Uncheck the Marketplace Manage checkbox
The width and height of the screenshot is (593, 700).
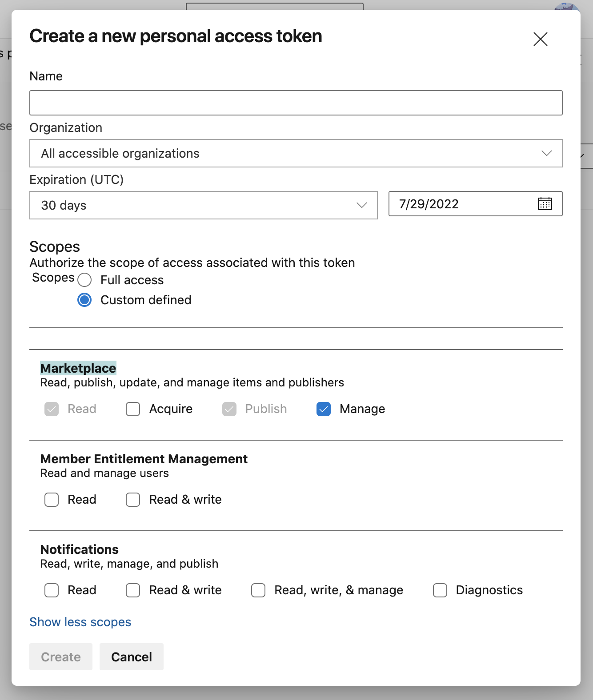[x=324, y=409]
